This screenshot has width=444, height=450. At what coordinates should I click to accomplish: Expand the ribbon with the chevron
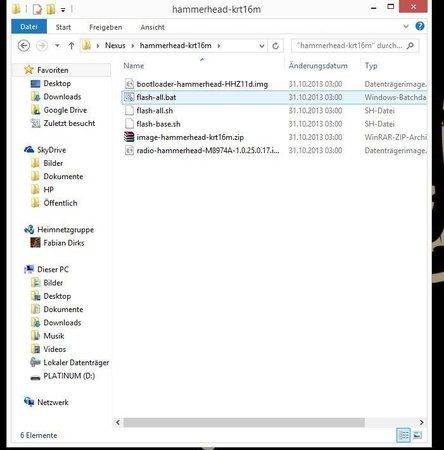[406, 26]
